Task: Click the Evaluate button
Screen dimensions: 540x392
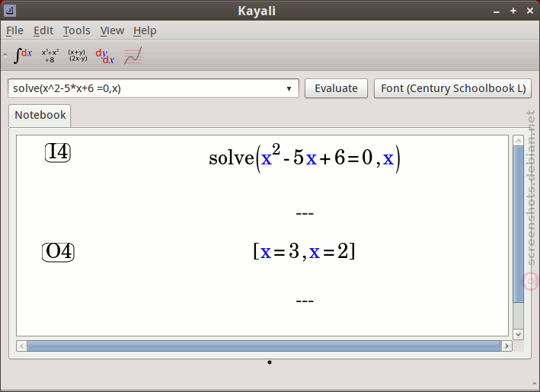Action: [x=336, y=88]
